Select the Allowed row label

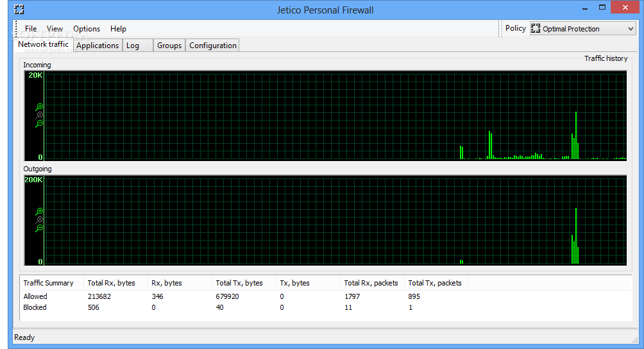(35, 296)
